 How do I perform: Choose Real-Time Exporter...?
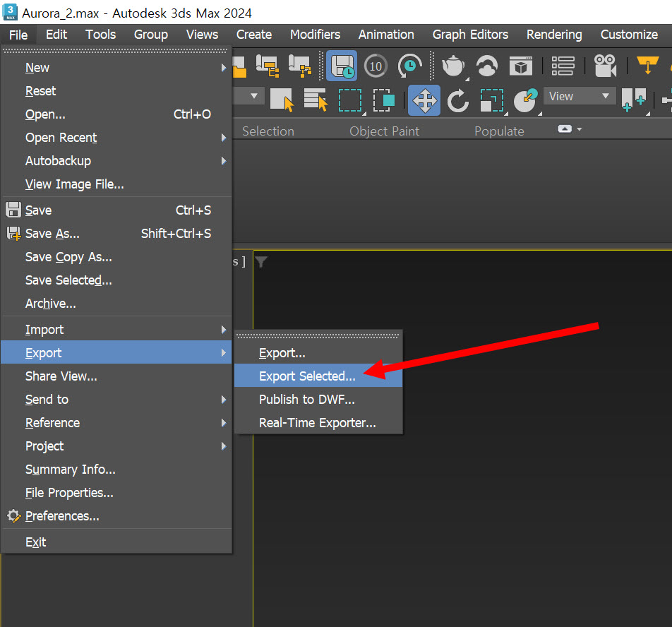click(x=318, y=422)
